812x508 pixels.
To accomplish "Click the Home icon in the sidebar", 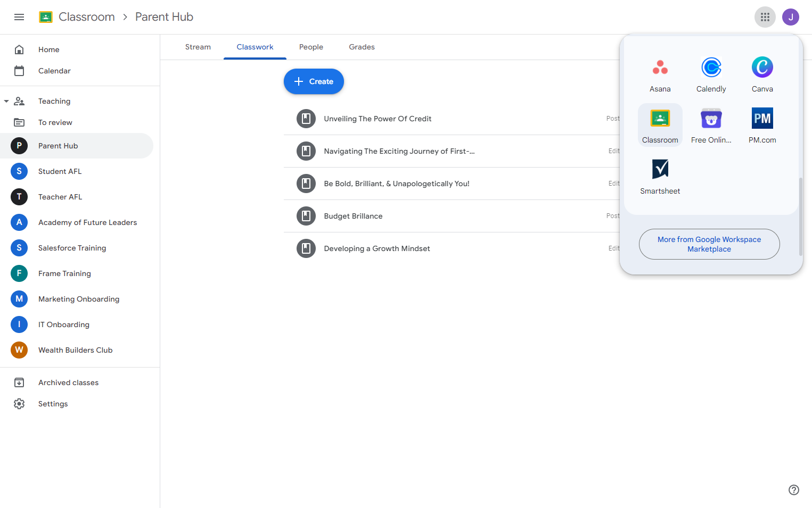I will click(19, 49).
